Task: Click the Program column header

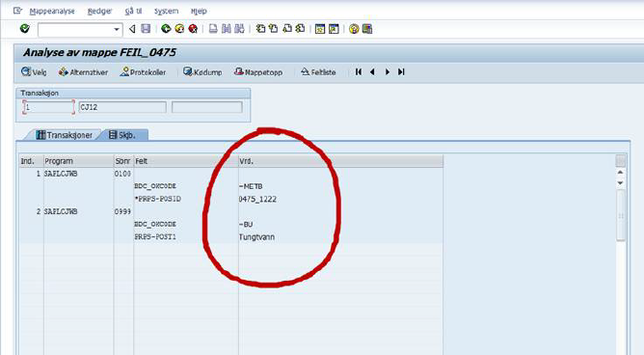Action: 78,161
